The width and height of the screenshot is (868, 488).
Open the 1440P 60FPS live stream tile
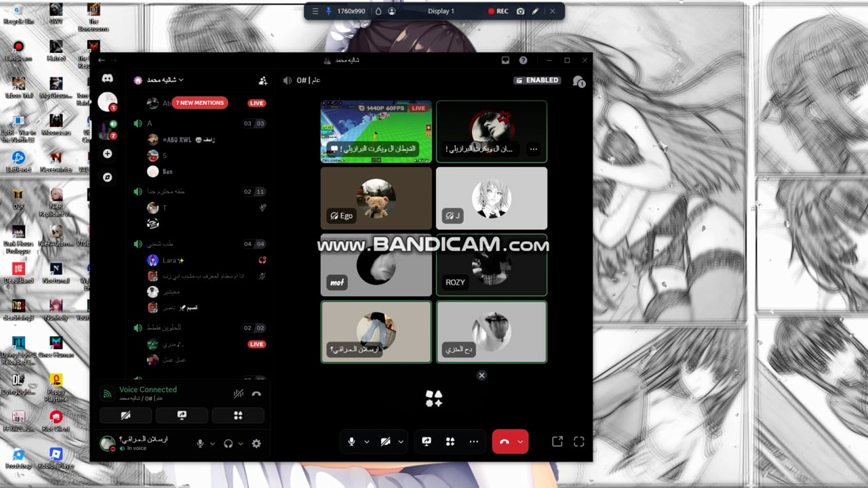coord(376,131)
